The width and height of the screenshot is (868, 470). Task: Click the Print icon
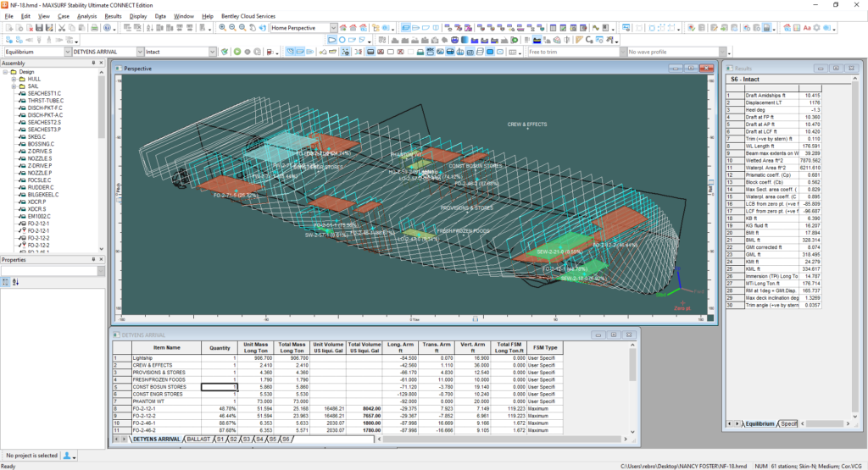pos(95,28)
